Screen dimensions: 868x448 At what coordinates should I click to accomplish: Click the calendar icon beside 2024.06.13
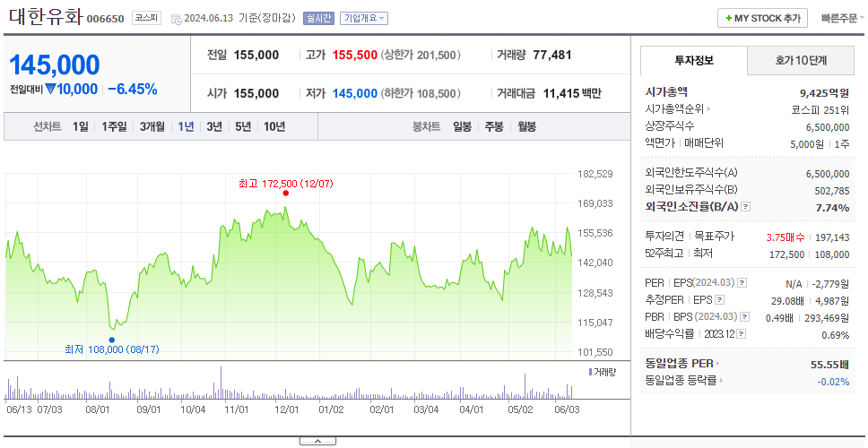(176, 19)
